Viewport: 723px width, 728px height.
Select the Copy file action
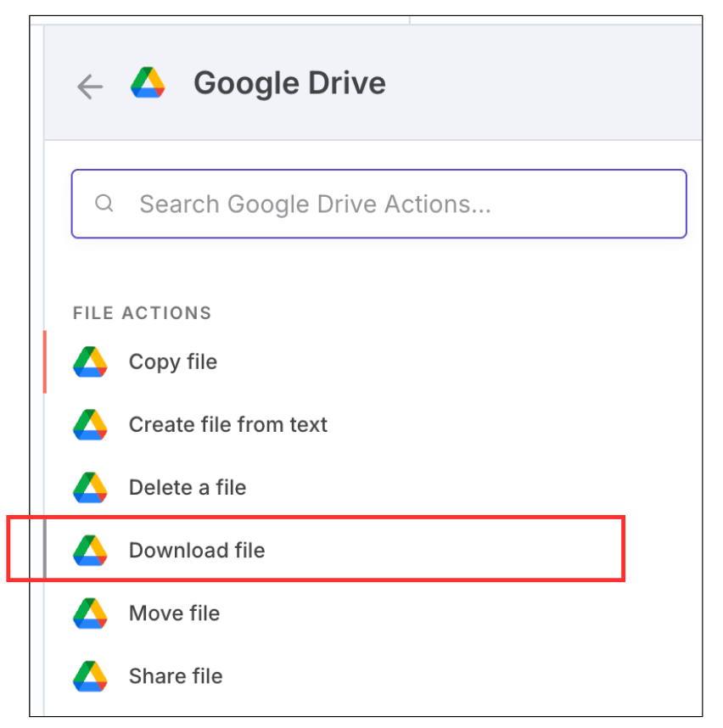(172, 360)
